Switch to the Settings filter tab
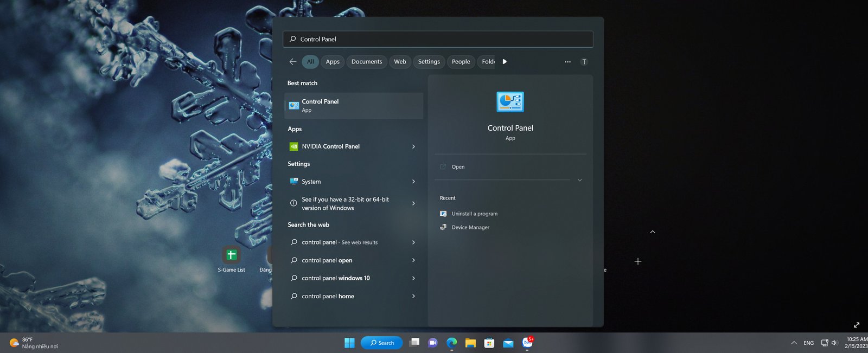The height and width of the screenshot is (353, 868). click(429, 62)
